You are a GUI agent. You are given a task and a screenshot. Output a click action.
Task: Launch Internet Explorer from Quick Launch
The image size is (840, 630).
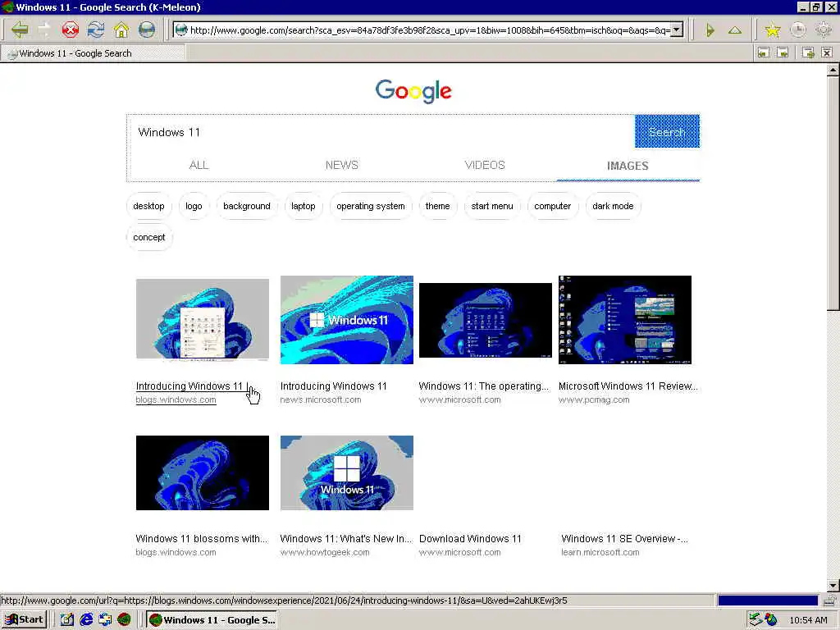tap(85, 620)
